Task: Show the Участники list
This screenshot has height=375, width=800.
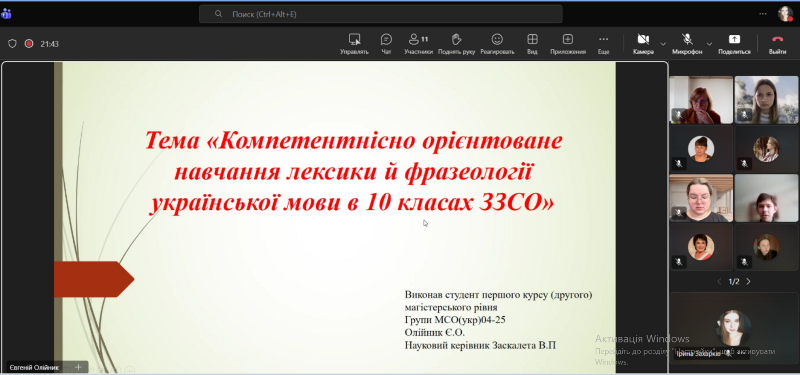Action: point(418,44)
